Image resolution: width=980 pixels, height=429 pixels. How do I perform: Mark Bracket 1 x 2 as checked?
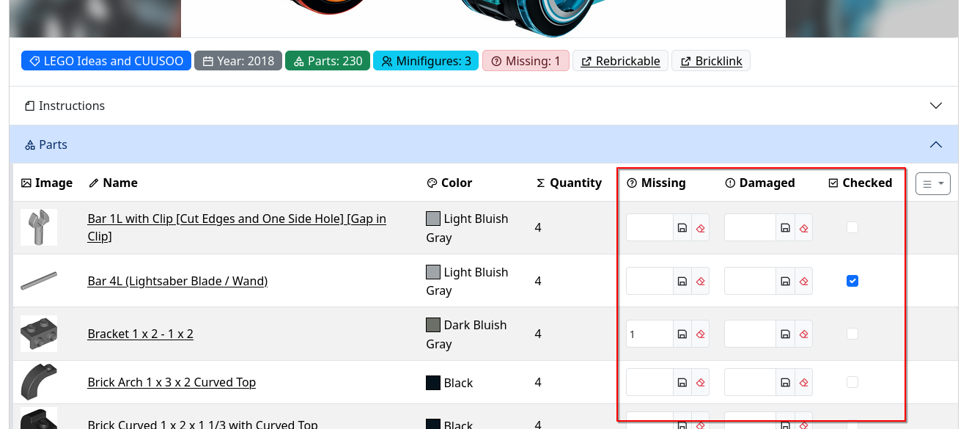click(852, 334)
